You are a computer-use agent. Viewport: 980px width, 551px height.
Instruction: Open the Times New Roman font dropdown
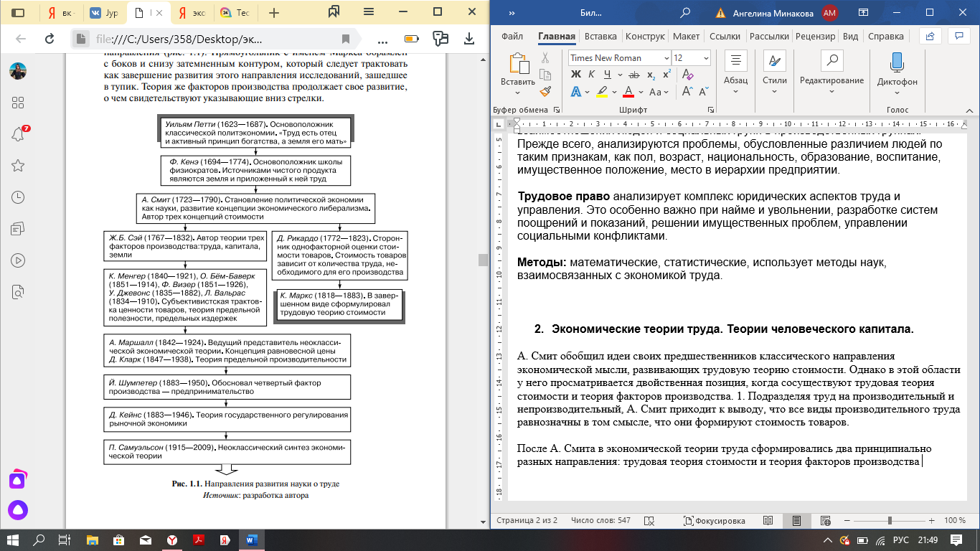pos(666,58)
